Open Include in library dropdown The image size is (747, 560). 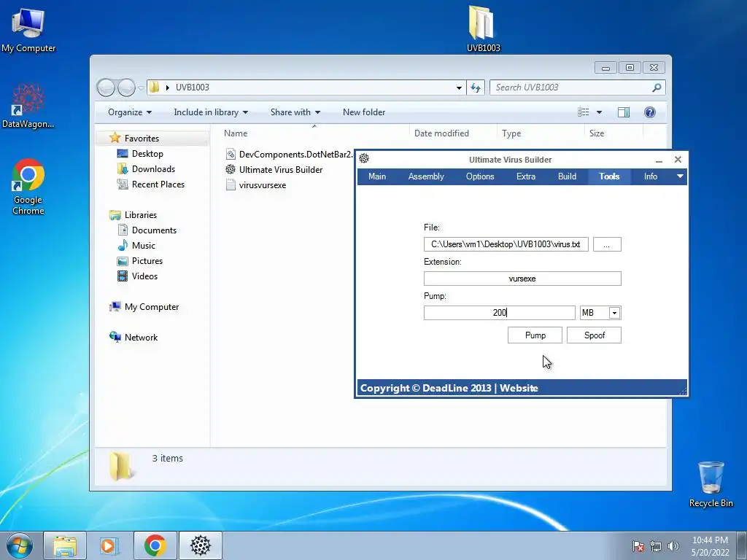[x=211, y=112]
